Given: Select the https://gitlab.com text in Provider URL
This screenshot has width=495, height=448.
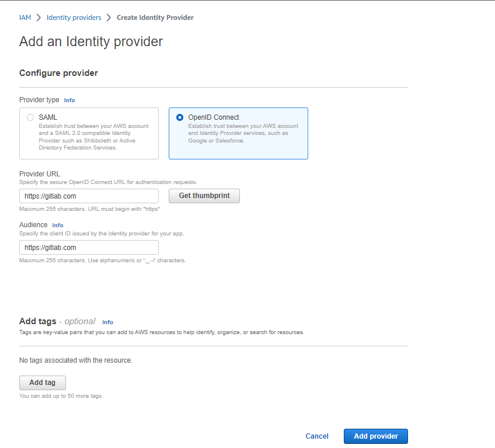Looking at the screenshot, I should click(52, 196).
